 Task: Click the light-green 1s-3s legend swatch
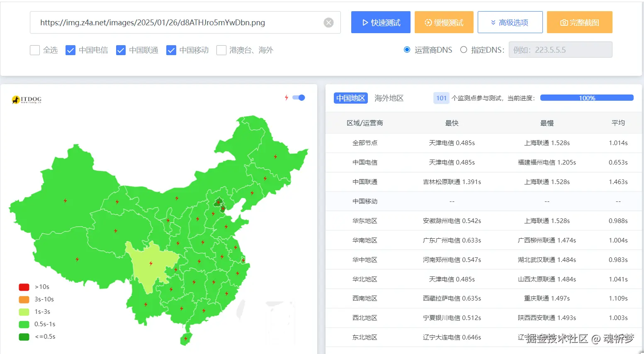(x=24, y=312)
